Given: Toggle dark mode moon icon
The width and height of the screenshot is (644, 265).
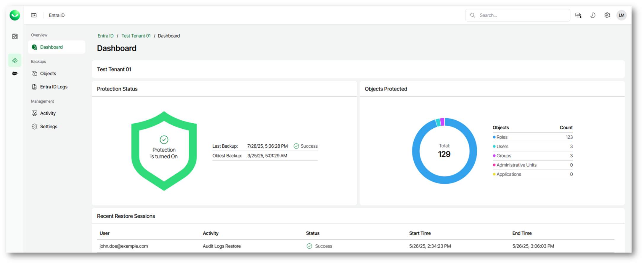Looking at the screenshot, I should point(592,15).
